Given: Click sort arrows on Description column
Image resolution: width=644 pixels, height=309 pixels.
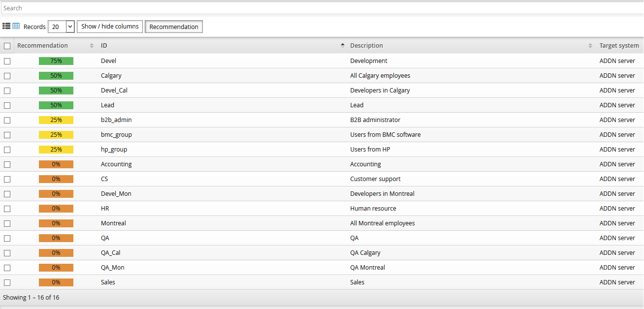Looking at the screenshot, I should (590, 46).
